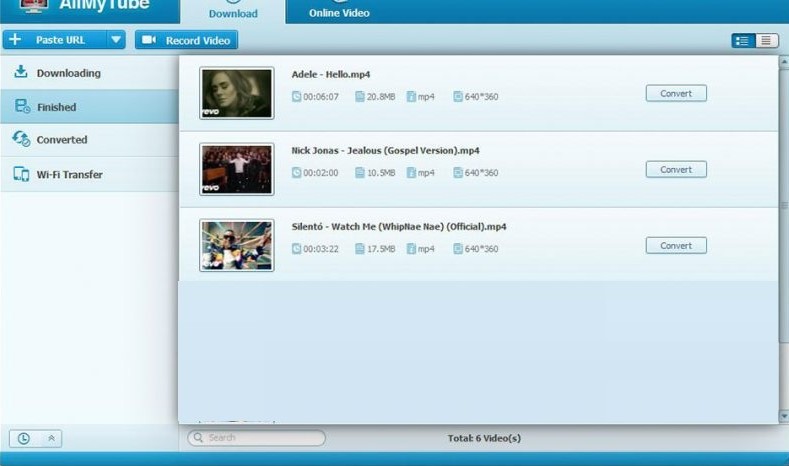Click the search magnifier icon
The width and height of the screenshot is (789, 466).
coord(198,437)
